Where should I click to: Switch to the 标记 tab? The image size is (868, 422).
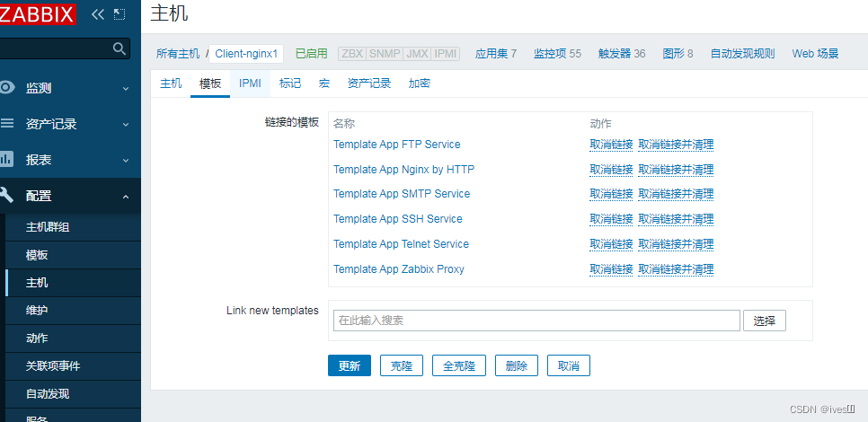(x=290, y=84)
